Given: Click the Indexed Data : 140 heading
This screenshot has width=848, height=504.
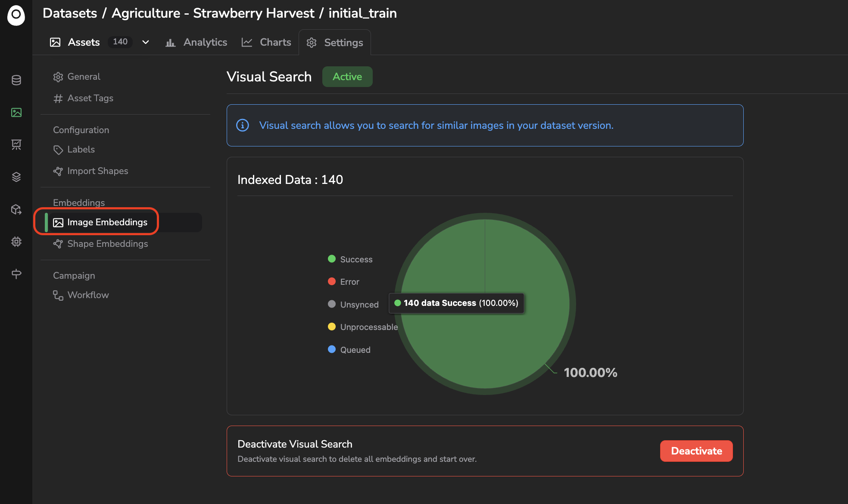Looking at the screenshot, I should (x=290, y=180).
